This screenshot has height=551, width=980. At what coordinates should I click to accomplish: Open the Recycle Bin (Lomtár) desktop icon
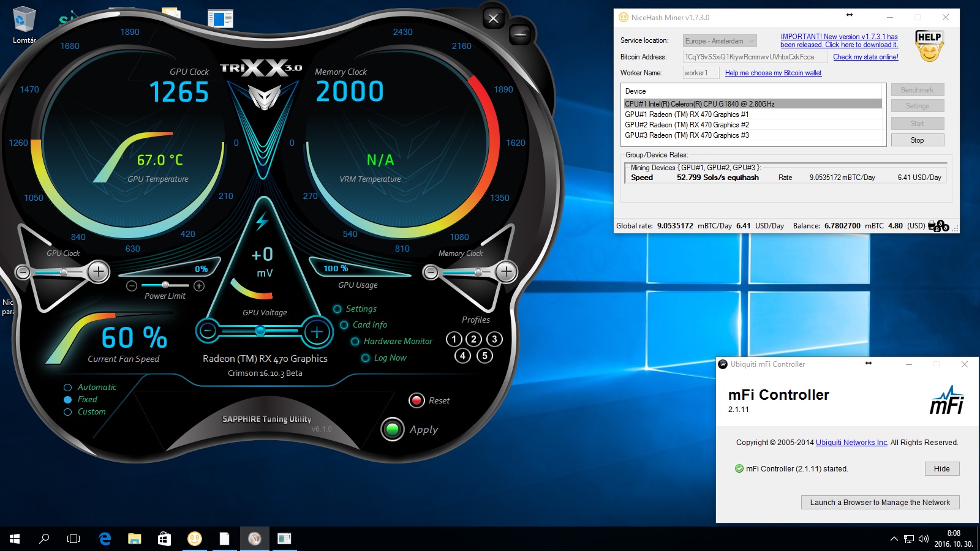point(24,26)
